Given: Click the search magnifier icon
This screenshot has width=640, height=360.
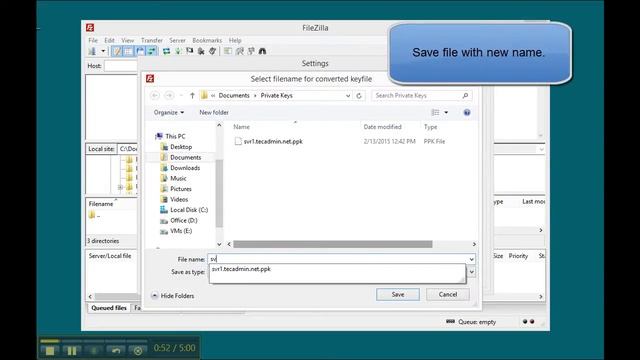Looking at the screenshot, I should (x=465, y=96).
